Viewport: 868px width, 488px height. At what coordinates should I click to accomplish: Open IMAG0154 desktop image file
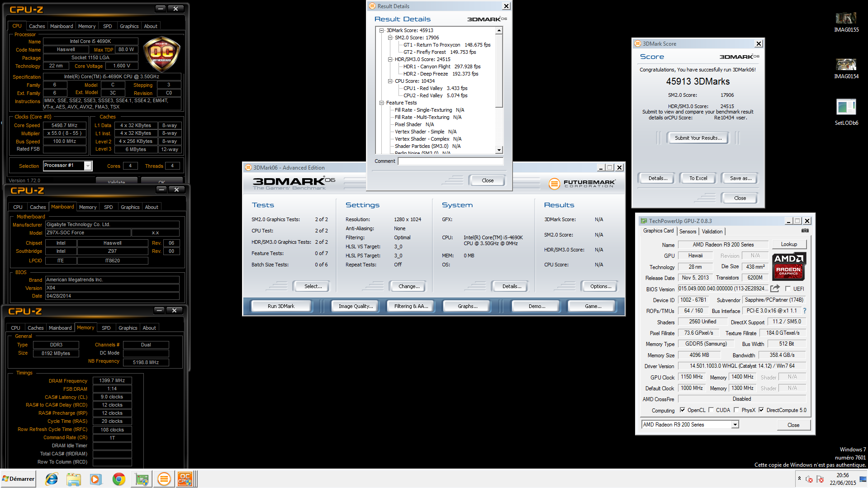click(846, 69)
